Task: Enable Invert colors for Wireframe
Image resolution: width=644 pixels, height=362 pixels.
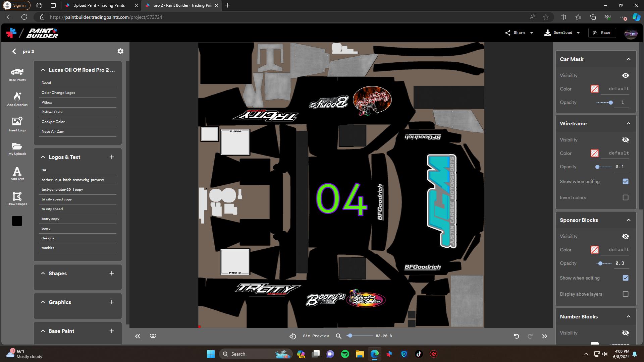Action: click(x=625, y=197)
